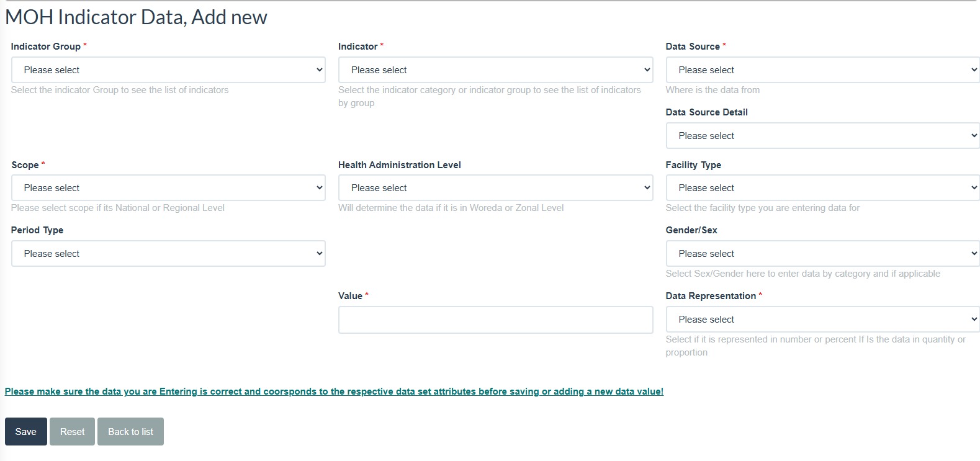Image resolution: width=980 pixels, height=461 pixels.
Task: Expand the Indicator select list
Action: click(x=495, y=70)
